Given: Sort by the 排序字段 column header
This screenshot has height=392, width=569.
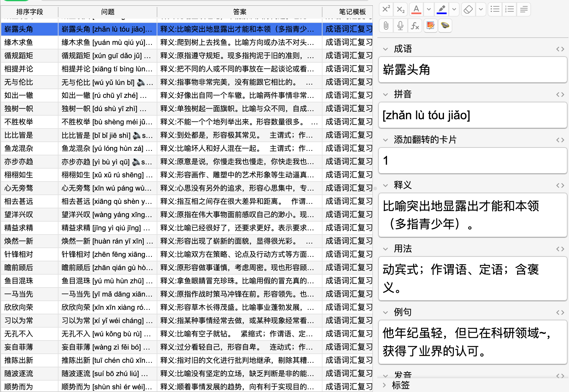Looking at the screenshot, I should coord(30,12).
